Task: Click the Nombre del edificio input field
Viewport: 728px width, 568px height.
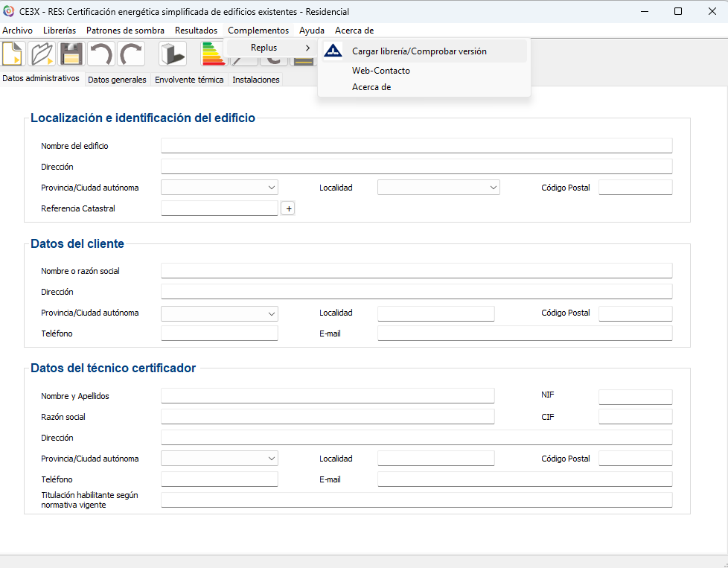Action: 416,146
